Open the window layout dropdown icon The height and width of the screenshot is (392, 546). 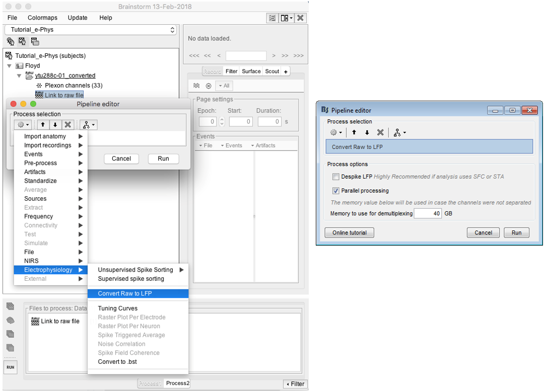[287, 18]
